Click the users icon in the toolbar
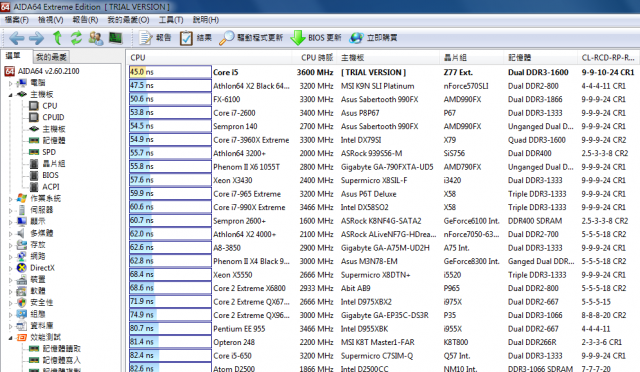The image size is (640, 372). click(96, 38)
